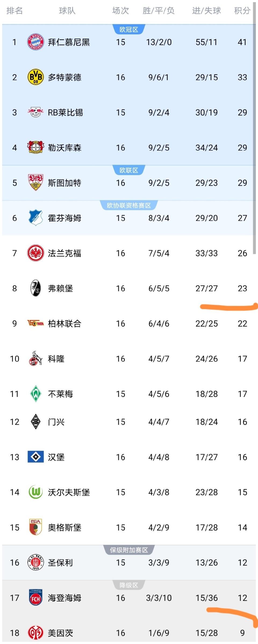Select the Bayer Leverkusen crest
Screen dimensions: 258x644
35,148
